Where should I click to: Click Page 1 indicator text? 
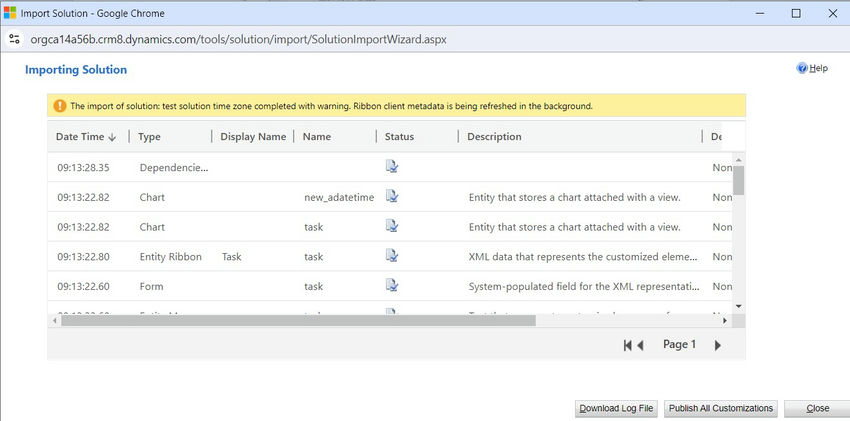(679, 345)
